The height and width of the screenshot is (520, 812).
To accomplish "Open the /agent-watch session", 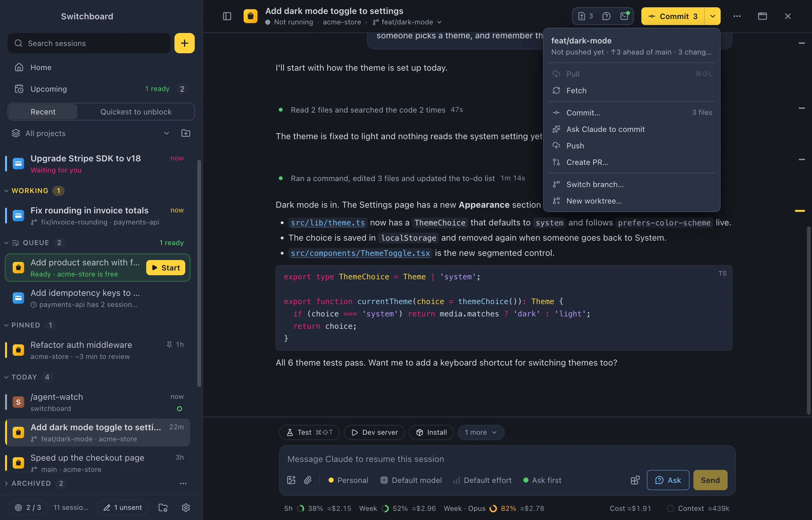I will pyautogui.click(x=98, y=402).
